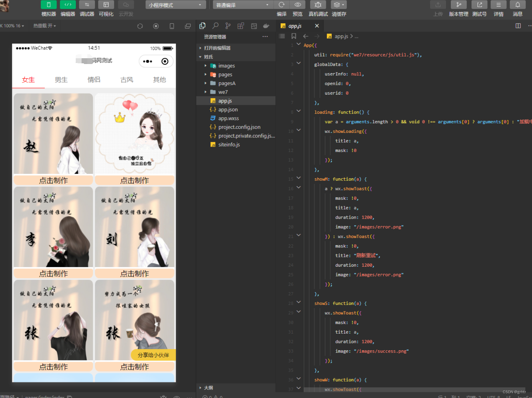Expand the pagesA folder
This screenshot has height=398, width=532.
click(236, 83)
